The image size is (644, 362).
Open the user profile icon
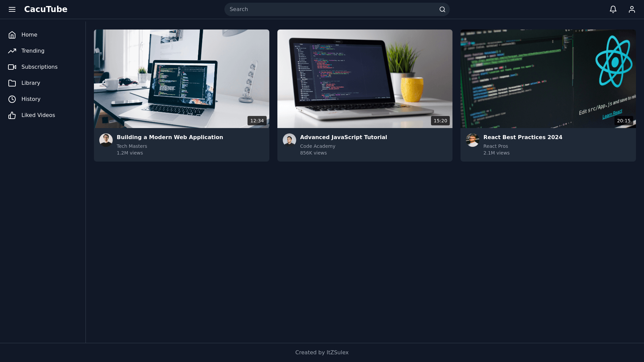(x=632, y=9)
